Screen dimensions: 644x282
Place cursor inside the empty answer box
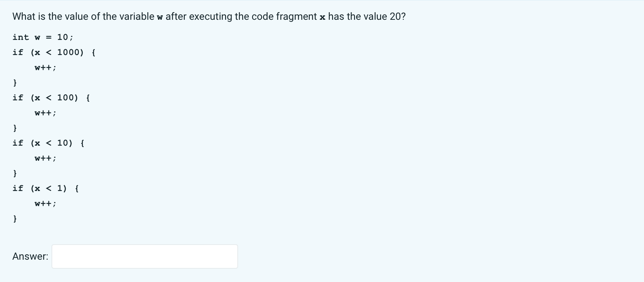(144, 256)
